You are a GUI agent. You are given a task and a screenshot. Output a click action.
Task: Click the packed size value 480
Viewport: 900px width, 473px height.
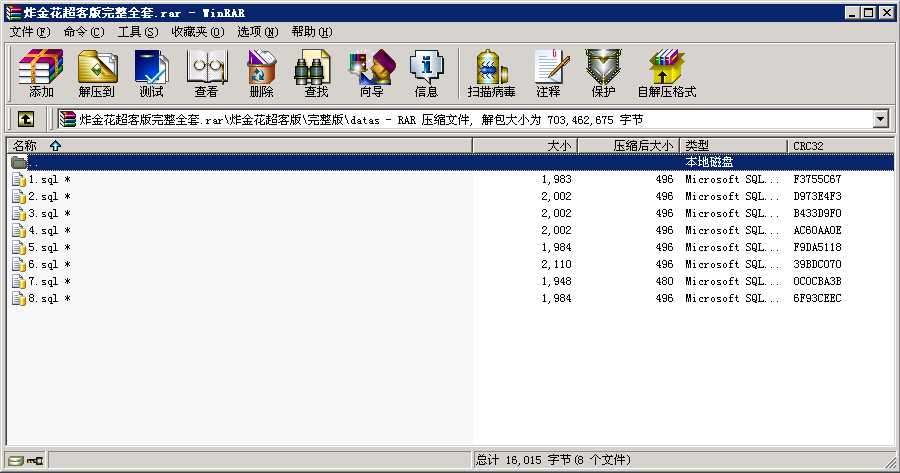pyautogui.click(x=664, y=281)
